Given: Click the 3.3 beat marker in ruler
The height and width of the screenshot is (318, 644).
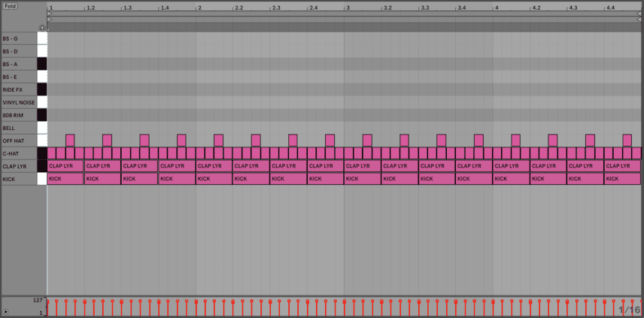Looking at the screenshot, I should pos(425,8).
